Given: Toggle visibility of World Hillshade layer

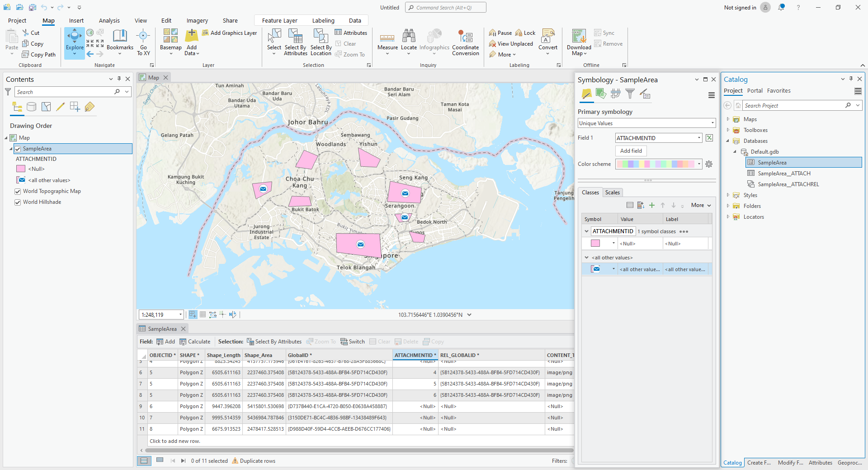Looking at the screenshot, I should tap(17, 202).
